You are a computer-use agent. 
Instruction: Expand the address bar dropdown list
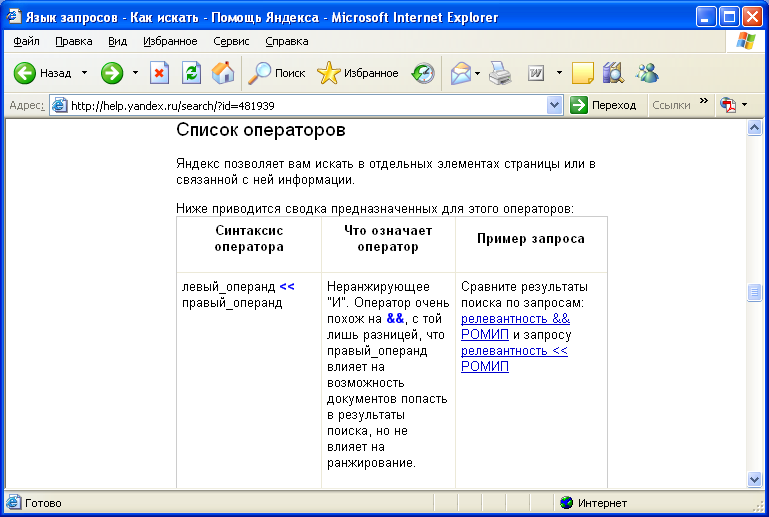(x=554, y=105)
